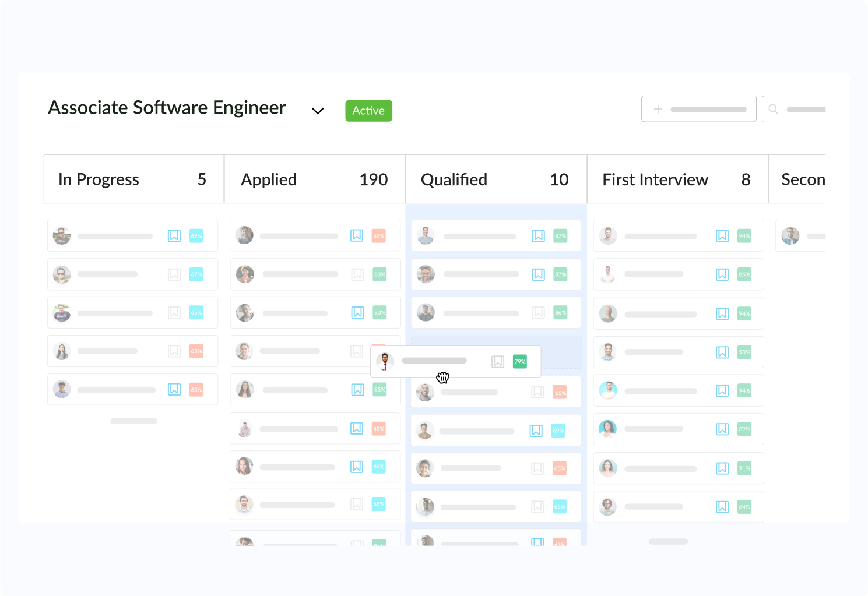Bookmark the first candidate in In Progress column

click(174, 236)
